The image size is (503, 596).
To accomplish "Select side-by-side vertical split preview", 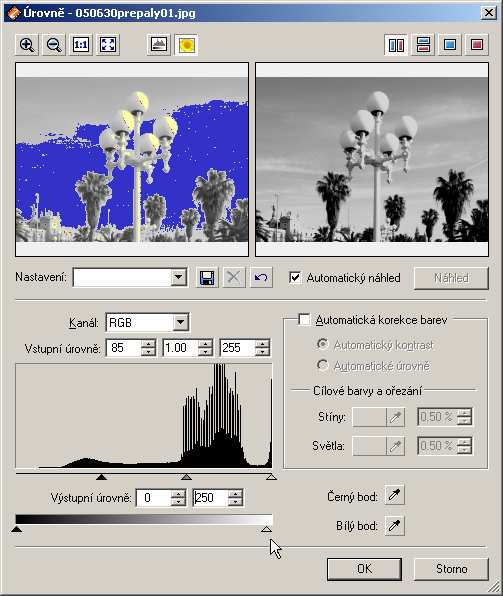I will click(396, 45).
